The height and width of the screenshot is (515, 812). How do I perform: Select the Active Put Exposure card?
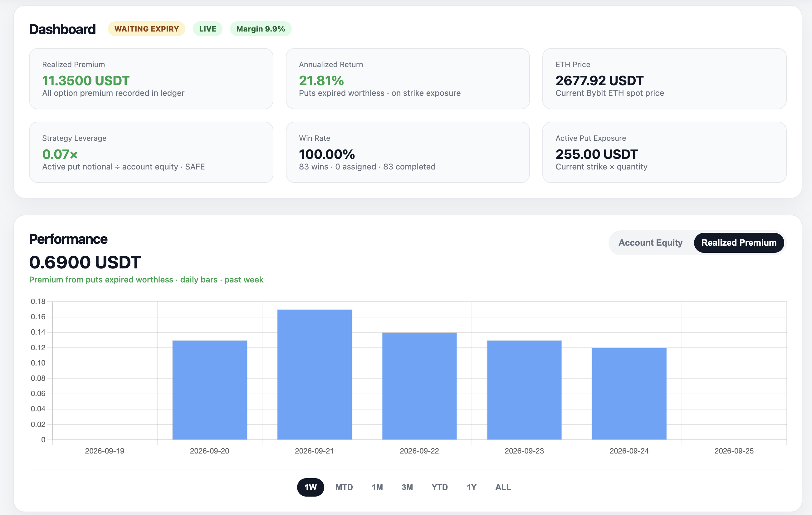pos(664,152)
